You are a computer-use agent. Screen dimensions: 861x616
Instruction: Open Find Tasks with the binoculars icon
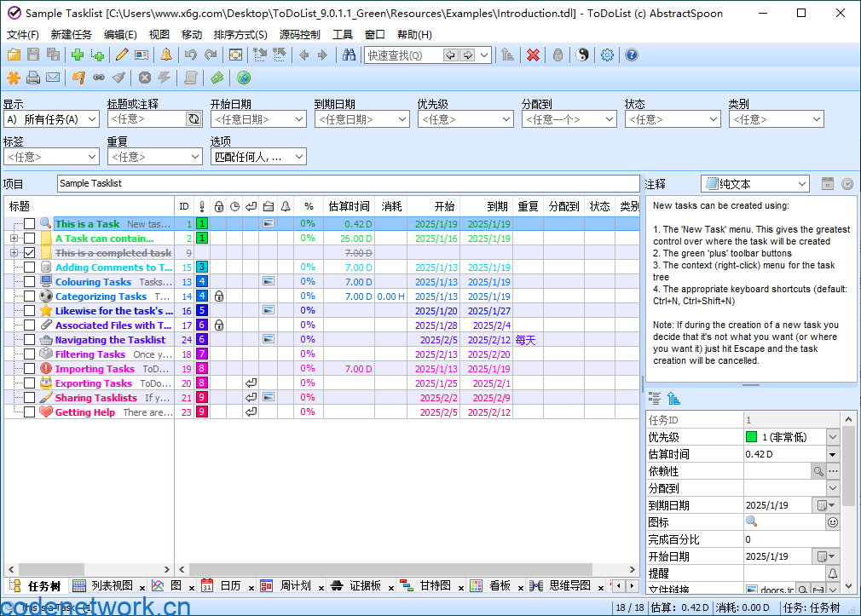pos(349,55)
